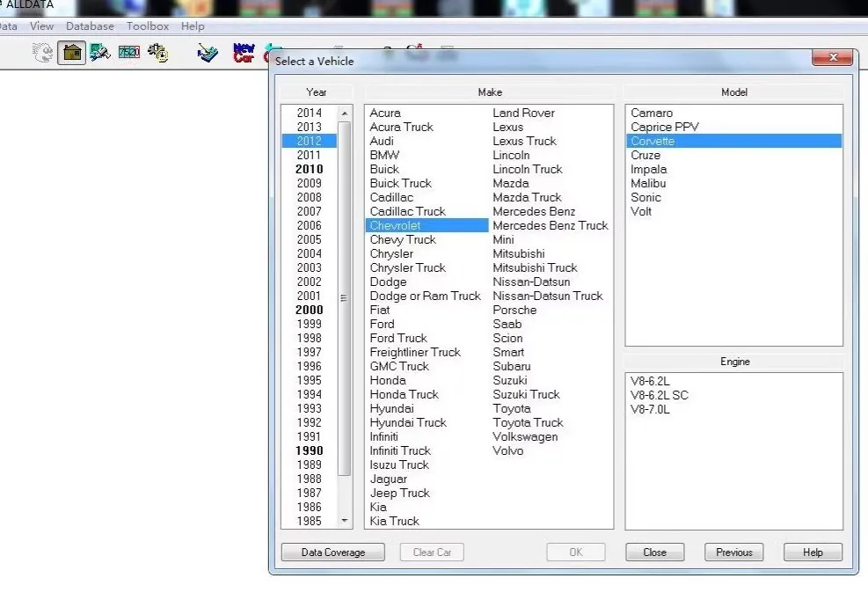
Task: Click the Previous button
Action: pos(733,552)
